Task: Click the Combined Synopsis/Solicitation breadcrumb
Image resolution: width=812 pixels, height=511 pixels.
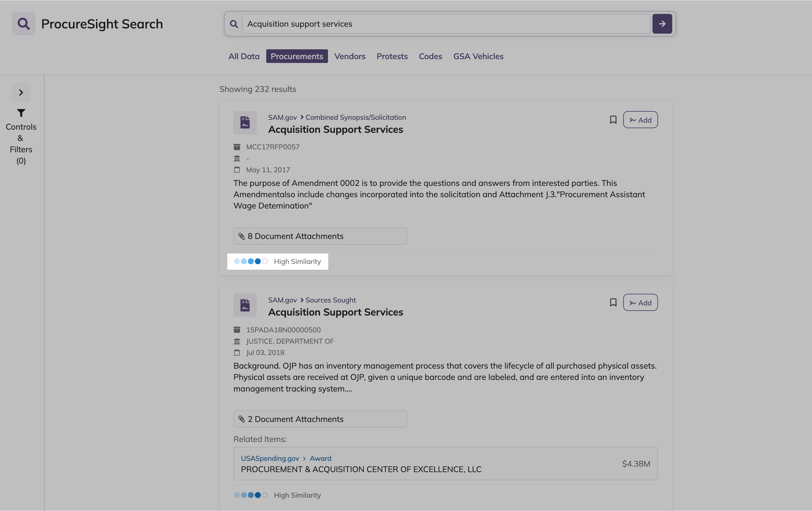Action: point(356,117)
